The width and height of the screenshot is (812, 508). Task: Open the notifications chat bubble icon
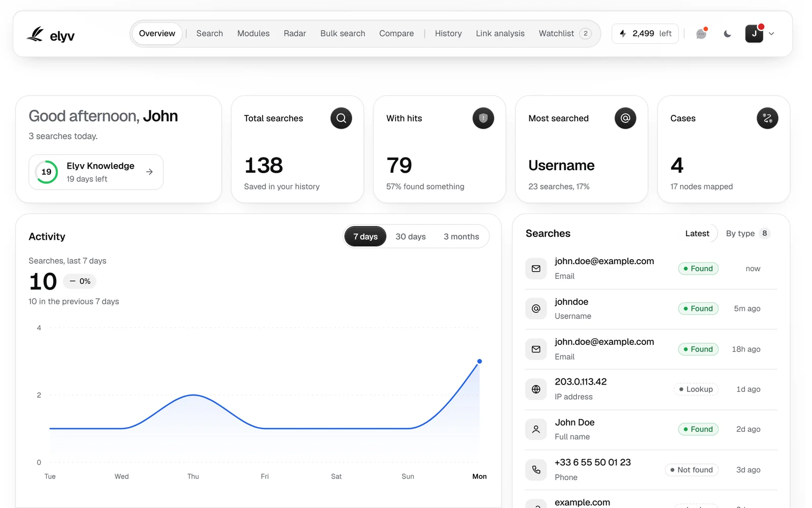coord(701,34)
